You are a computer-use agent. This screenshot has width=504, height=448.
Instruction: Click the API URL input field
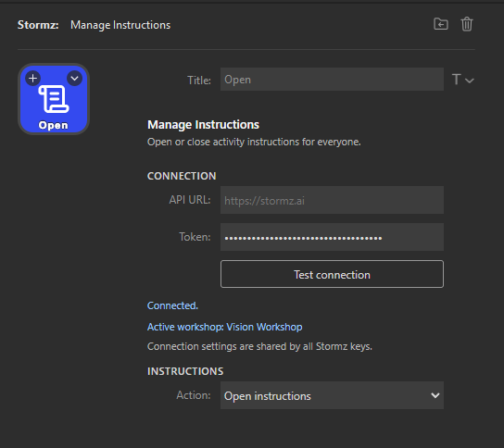(332, 200)
